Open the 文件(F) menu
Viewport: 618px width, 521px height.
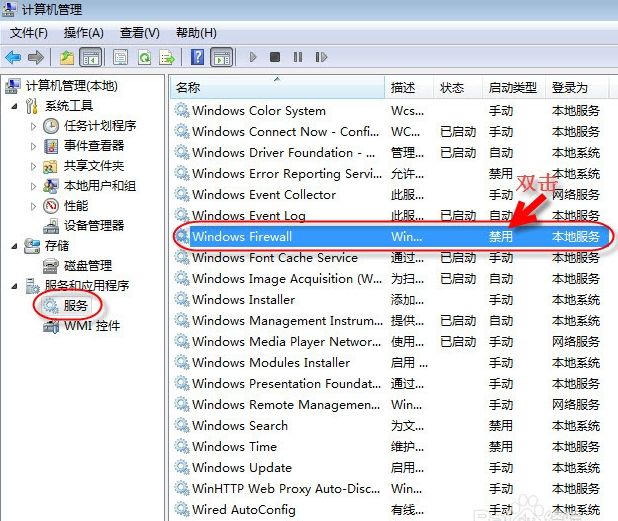coord(29,33)
